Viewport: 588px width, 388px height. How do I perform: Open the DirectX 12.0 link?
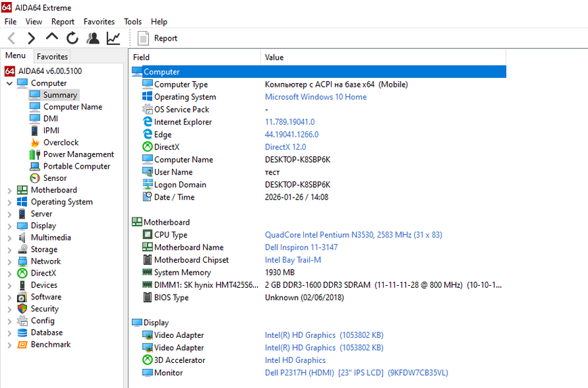point(286,147)
